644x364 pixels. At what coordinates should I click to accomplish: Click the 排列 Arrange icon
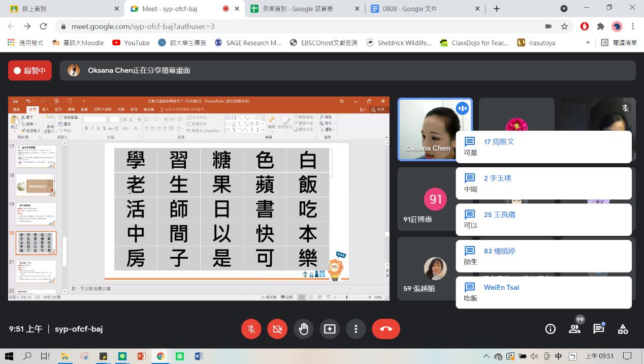[272, 122]
